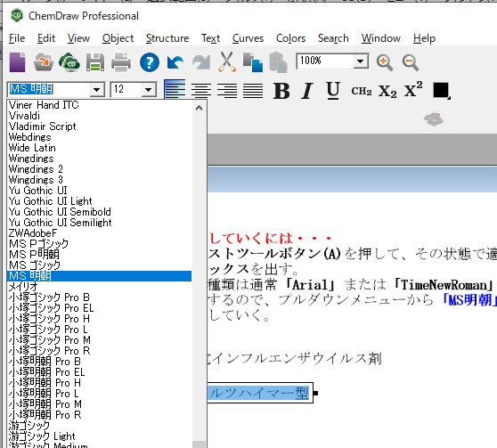Click the selected text box ending マー型
The image size is (497, 448).
pos(260,393)
